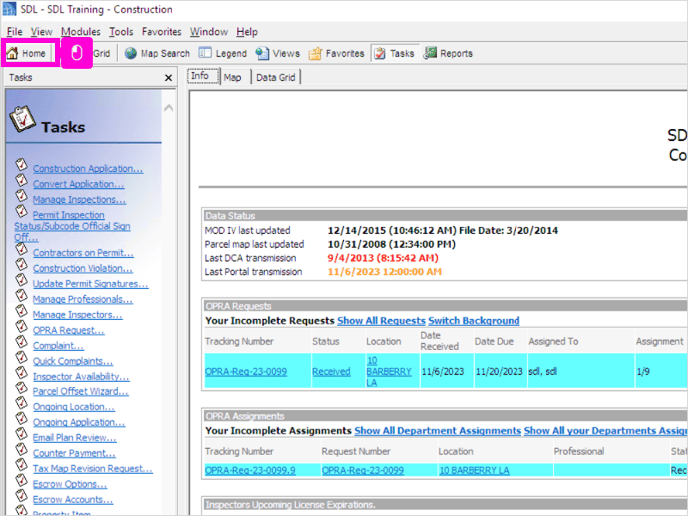Viewport: 688px width, 516px height.
Task: Click the Received status link
Action: click(x=331, y=372)
